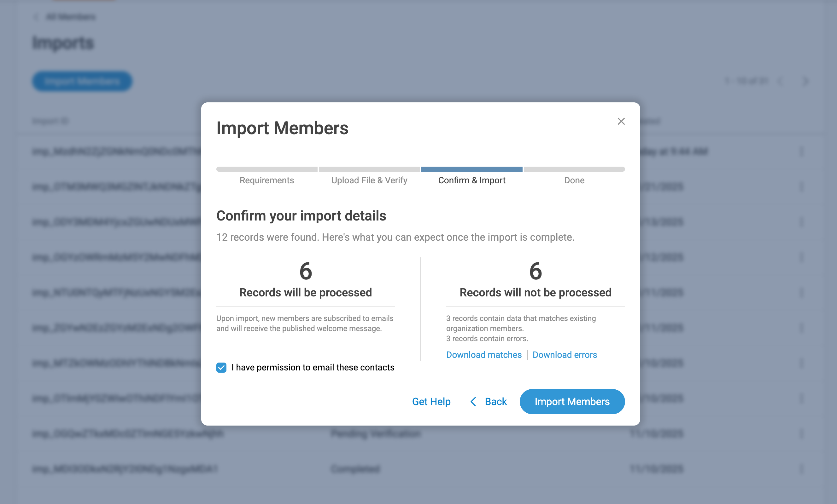The image size is (837, 504).
Task: Go to next page of imports list
Action: coord(805,81)
